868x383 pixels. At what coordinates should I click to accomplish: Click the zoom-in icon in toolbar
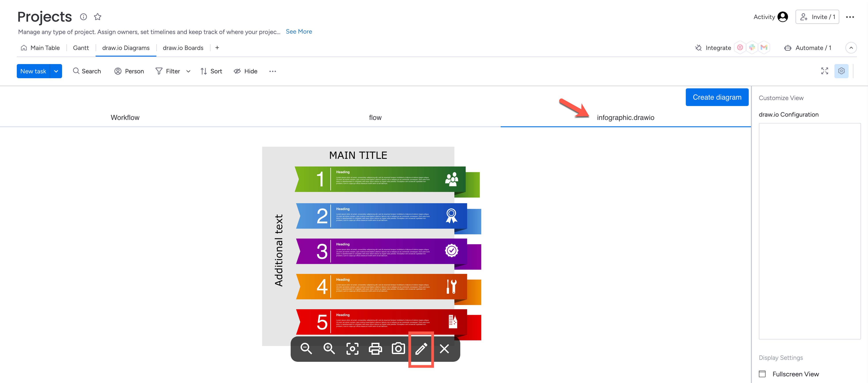click(x=329, y=349)
